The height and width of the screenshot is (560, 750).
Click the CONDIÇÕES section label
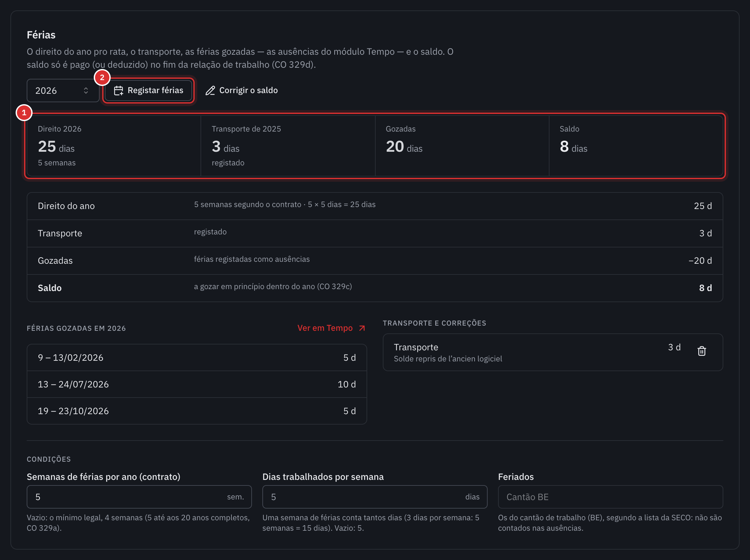[x=49, y=459]
